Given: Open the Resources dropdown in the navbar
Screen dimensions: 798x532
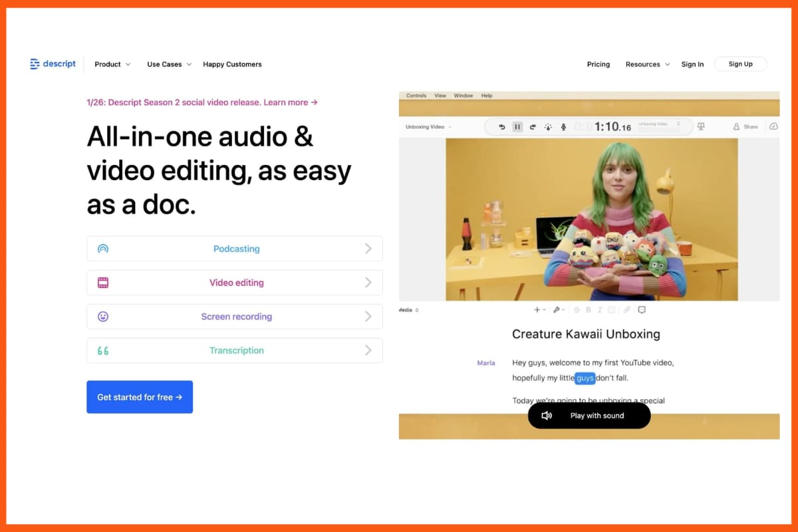Looking at the screenshot, I should tap(643, 64).
